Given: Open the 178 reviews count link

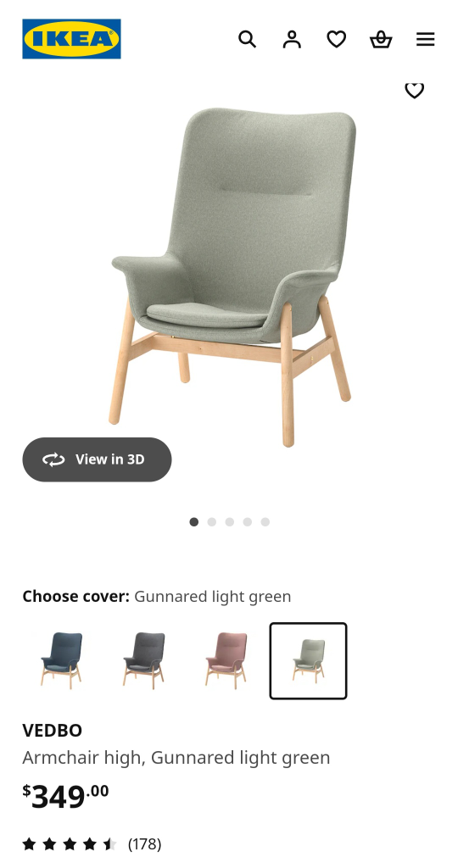Looking at the screenshot, I should click(x=144, y=844).
